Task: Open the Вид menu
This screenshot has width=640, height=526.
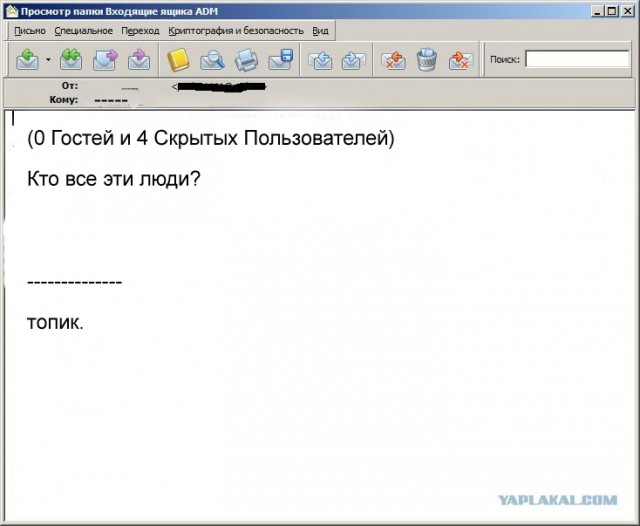Action: pyautogui.click(x=320, y=31)
